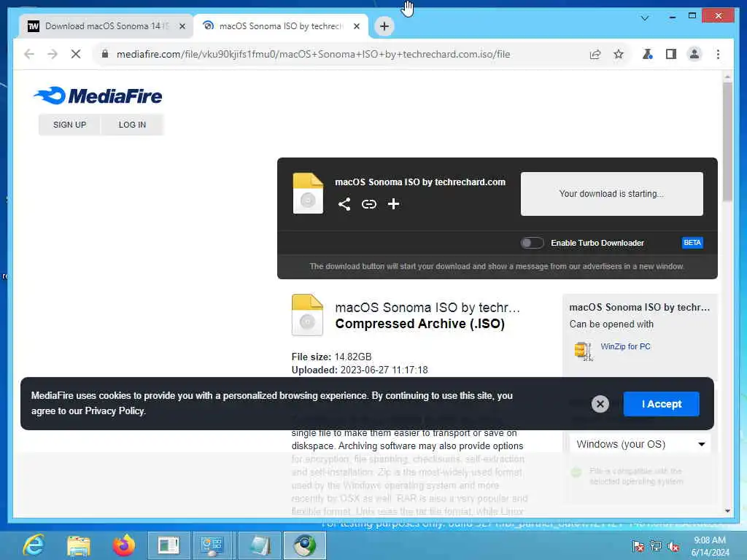Click the ISO file icon in dark panel
747x560 pixels.
pos(308,192)
